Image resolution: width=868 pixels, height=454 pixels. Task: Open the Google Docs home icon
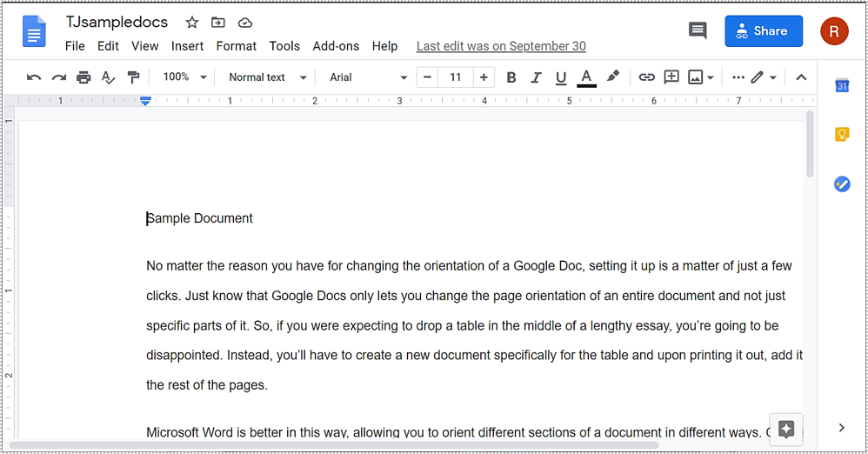[x=34, y=31]
